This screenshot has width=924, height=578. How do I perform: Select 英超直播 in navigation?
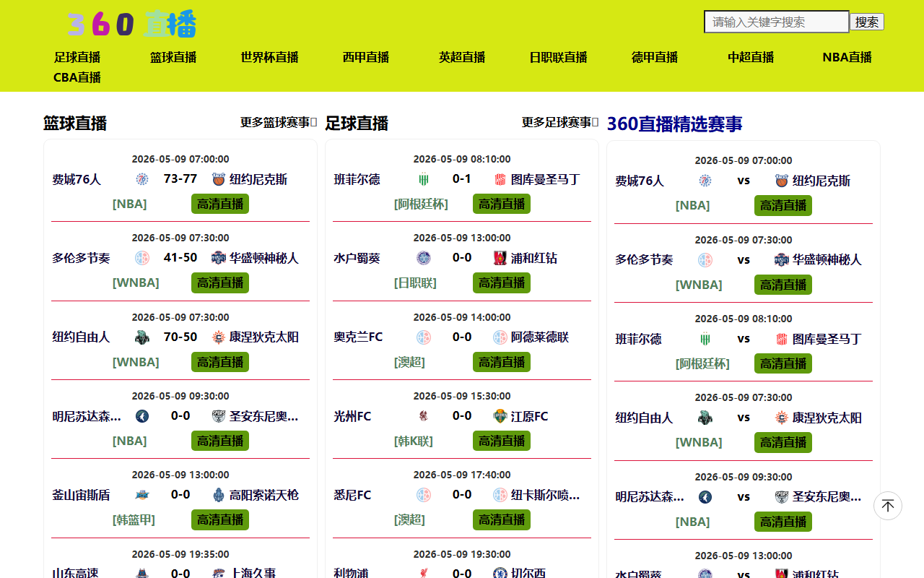pyautogui.click(x=462, y=57)
